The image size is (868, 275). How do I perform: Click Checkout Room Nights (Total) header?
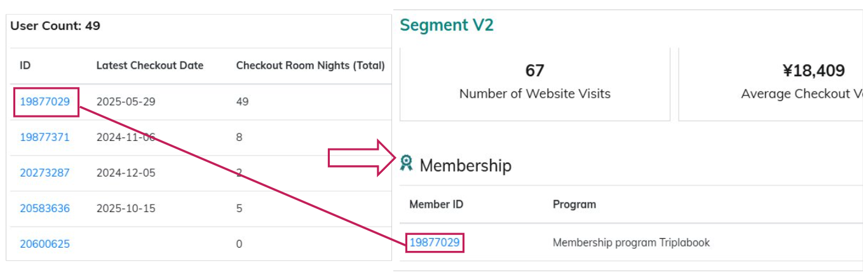(x=310, y=65)
